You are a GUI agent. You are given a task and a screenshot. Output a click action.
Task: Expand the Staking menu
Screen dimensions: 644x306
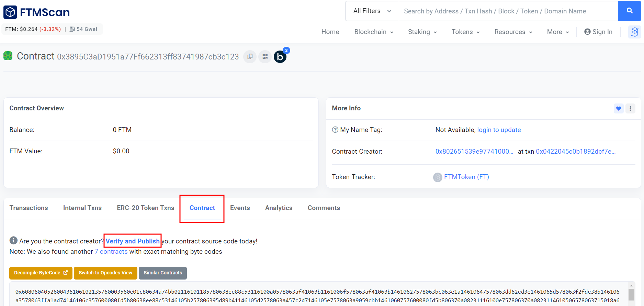point(422,32)
